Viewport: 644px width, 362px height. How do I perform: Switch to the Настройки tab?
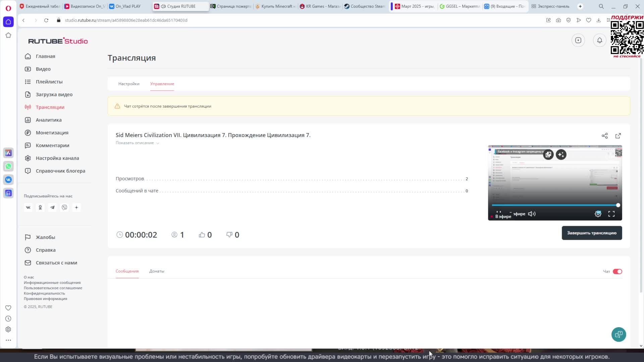coord(129,84)
